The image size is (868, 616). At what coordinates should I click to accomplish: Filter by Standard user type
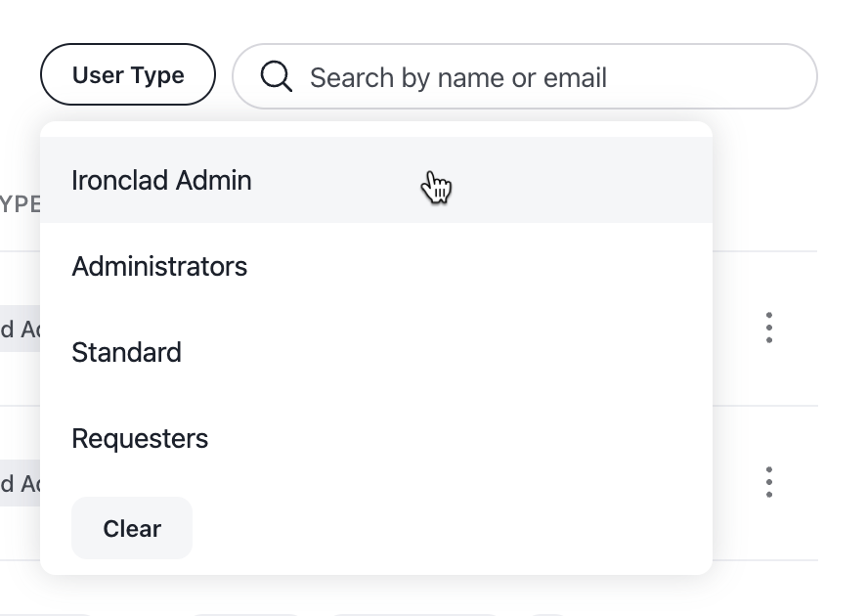(376, 352)
